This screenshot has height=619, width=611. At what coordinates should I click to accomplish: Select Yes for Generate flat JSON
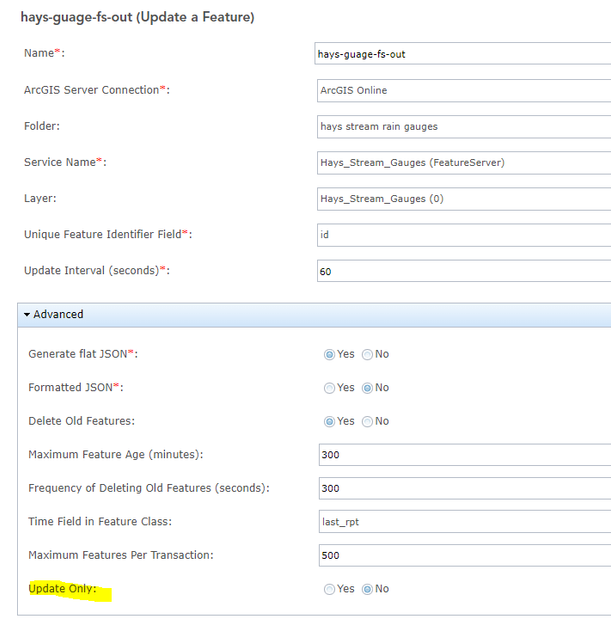329,354
